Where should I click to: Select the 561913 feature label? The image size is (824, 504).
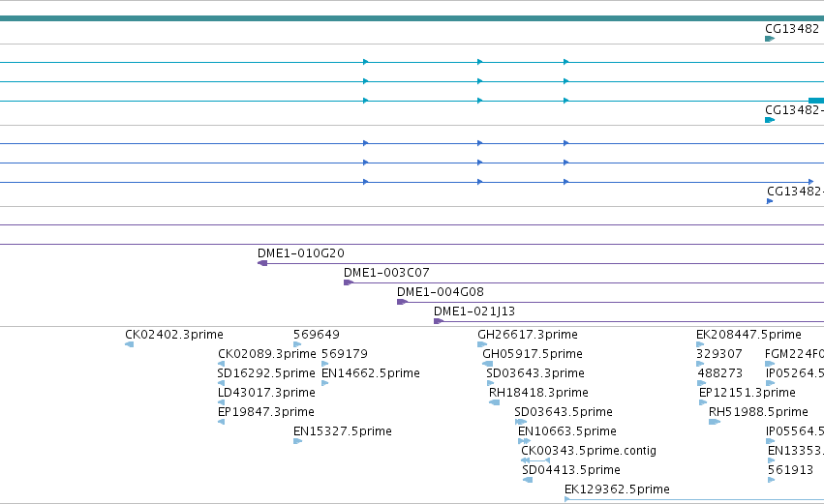(x=790, y=470)
